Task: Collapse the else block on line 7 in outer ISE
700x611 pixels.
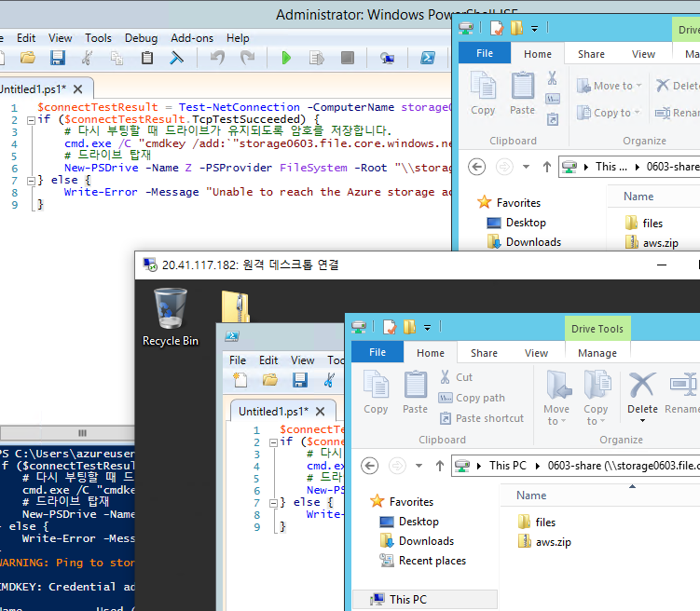Action: tap(31, 181)
